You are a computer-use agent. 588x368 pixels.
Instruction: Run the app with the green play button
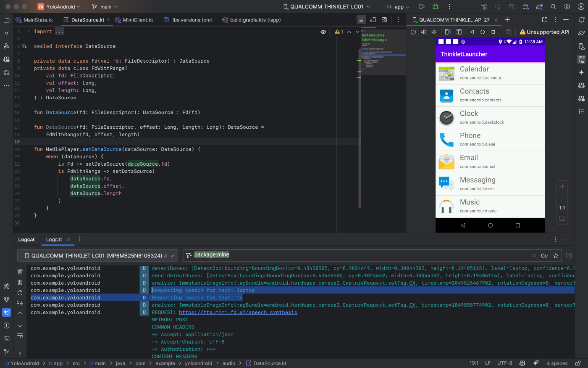(x=422, y=7)
